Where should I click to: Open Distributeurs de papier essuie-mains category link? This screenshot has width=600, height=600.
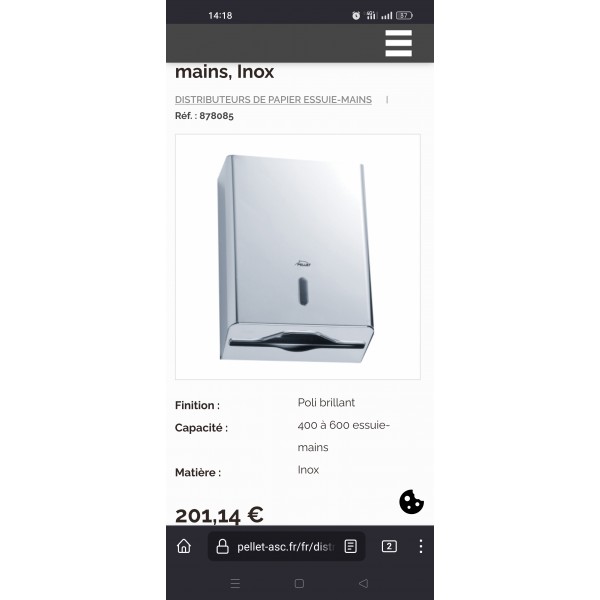(273, 99)
